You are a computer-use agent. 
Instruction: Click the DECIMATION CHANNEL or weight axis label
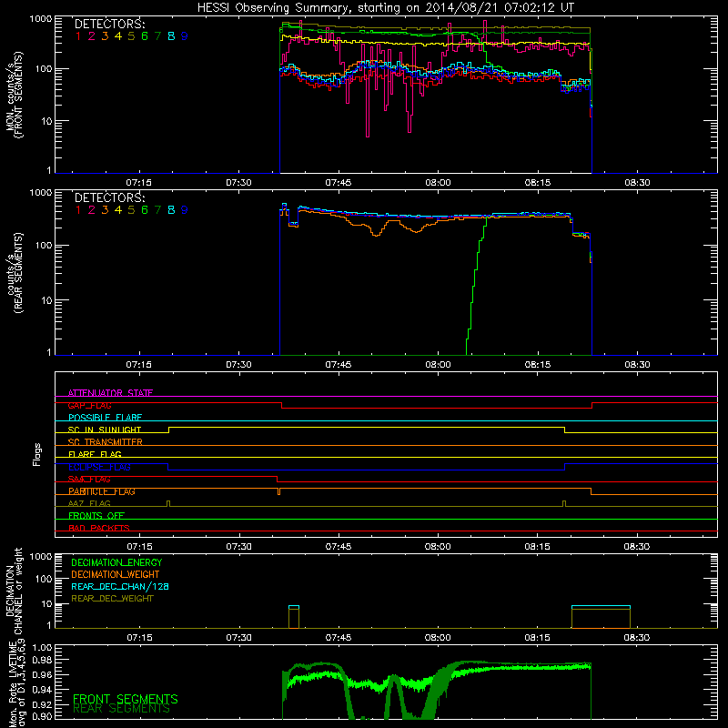click(x=14, y=591)
